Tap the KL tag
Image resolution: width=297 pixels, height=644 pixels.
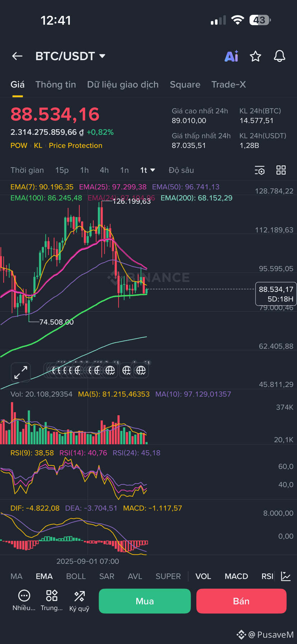(x=38, y=145)
